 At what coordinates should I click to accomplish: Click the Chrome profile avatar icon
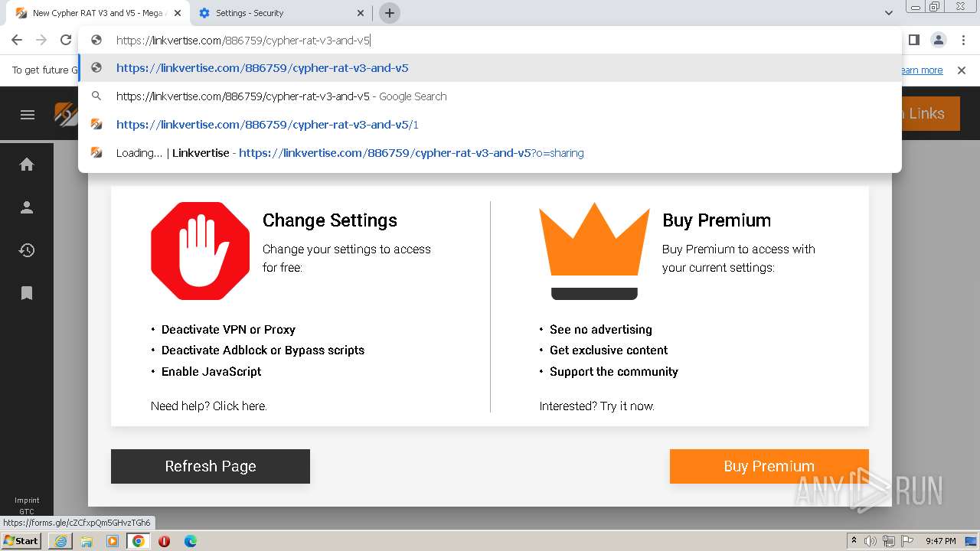coord(938,40)
